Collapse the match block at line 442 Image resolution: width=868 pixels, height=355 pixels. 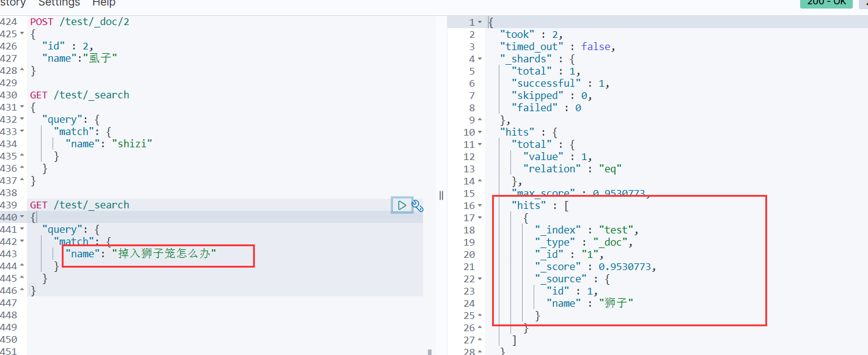23,242
